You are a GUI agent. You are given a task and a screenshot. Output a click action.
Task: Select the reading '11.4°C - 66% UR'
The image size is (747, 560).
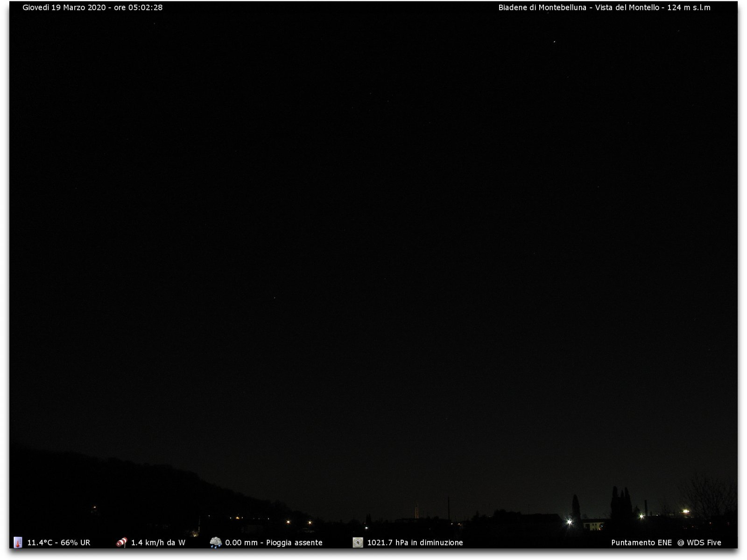point(59,543)
